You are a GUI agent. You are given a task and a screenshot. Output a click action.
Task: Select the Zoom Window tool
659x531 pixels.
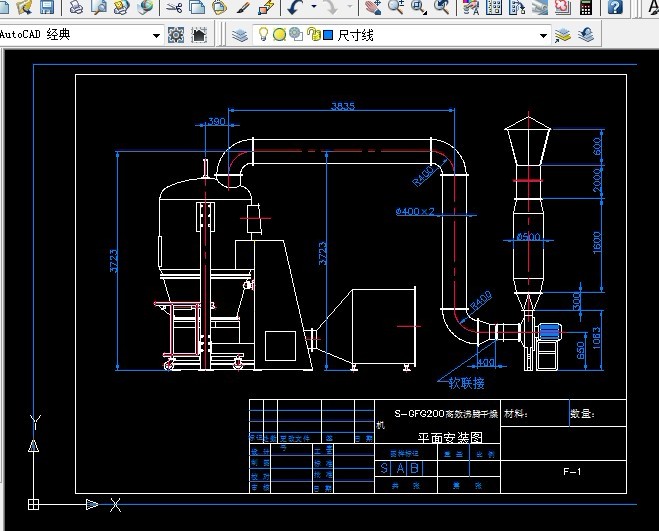point(419,7)
